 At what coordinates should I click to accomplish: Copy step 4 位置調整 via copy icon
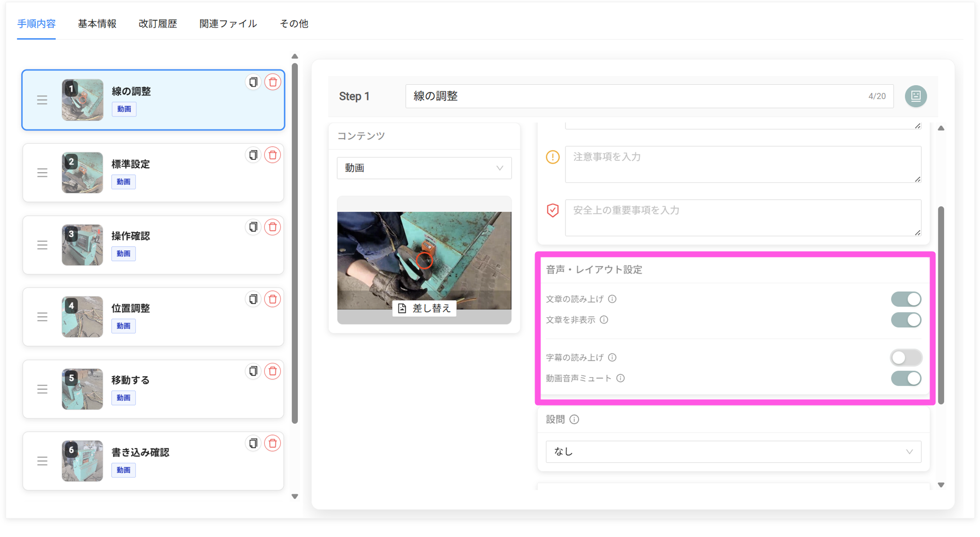(x=253, y=299)
